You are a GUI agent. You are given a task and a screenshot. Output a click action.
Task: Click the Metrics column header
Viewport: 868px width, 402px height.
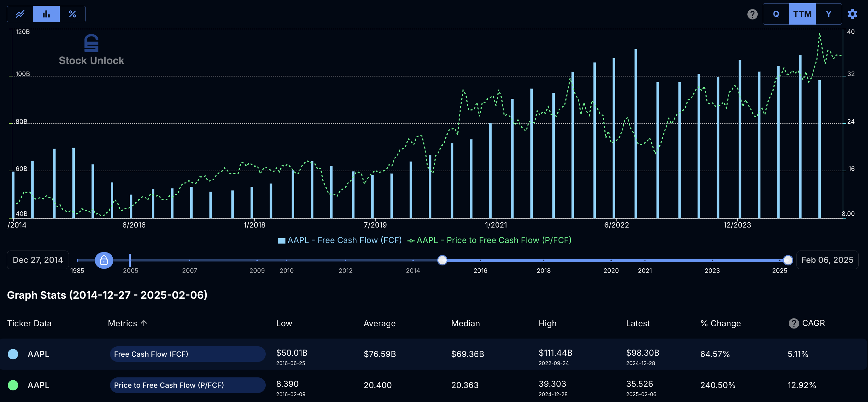point(122,323)
